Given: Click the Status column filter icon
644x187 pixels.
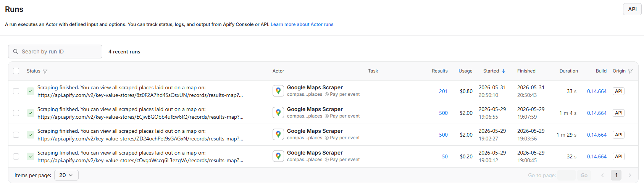Looking at the screenshot, I should tap(45, 71).
